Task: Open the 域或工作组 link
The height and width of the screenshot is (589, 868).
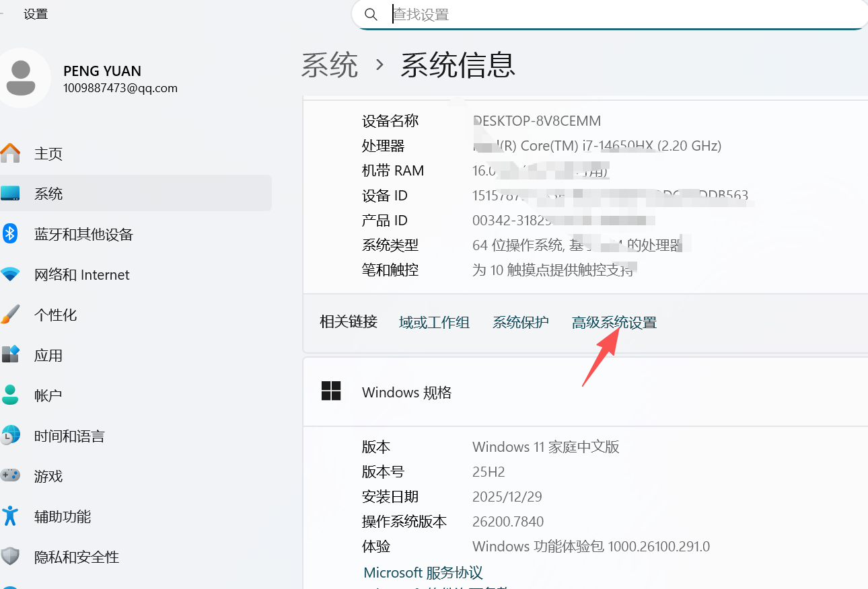Action: click(x=434, y=322)
